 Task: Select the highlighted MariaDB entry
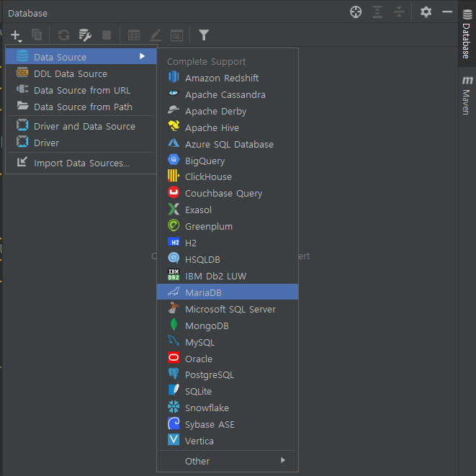coord(228,292)
